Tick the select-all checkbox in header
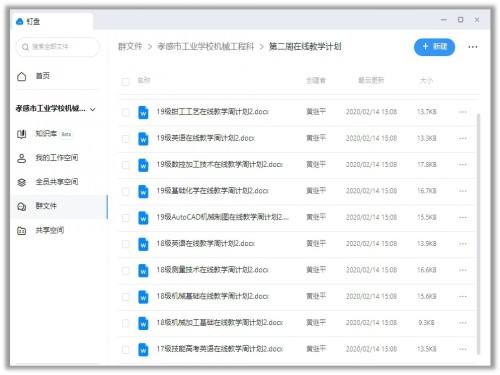Viewport: 500px width, 375px height. pos(126,81)
